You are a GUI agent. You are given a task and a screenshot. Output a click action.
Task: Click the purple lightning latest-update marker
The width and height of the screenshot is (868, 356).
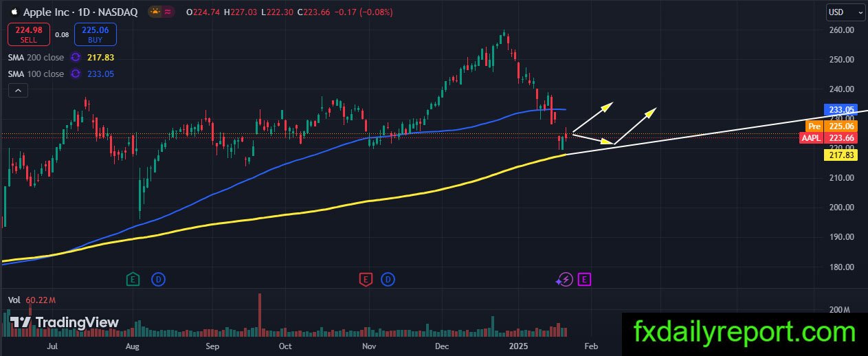[565, 279]
